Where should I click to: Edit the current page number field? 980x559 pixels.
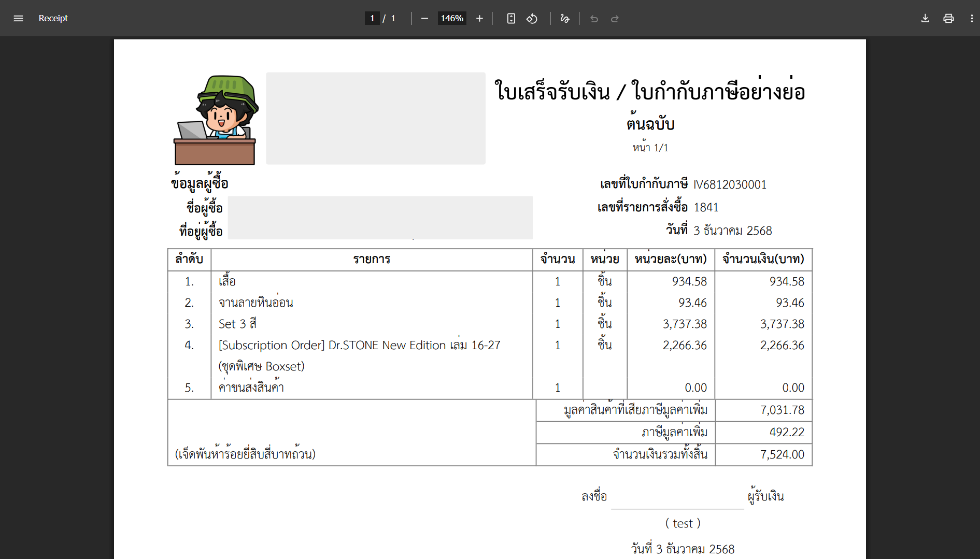point(372,18)
